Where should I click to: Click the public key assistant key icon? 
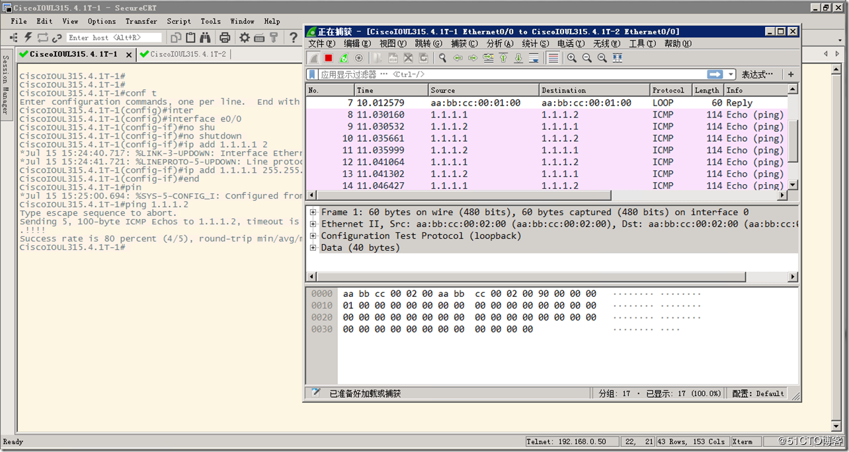point(274,37)
